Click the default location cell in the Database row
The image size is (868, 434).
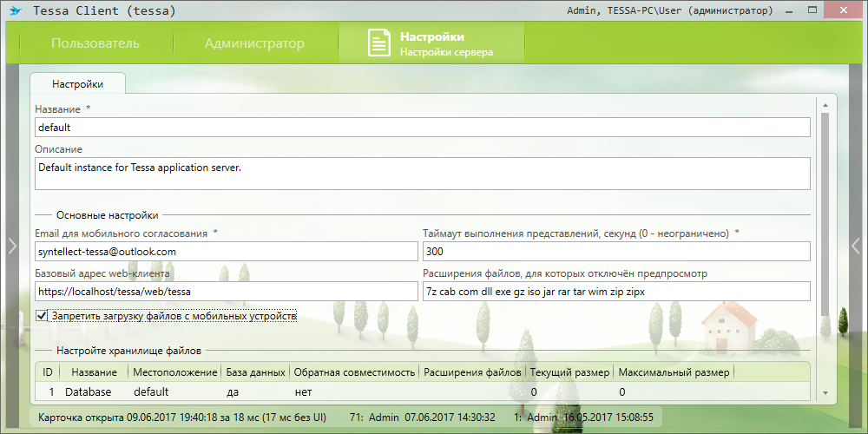pos(150,392)
